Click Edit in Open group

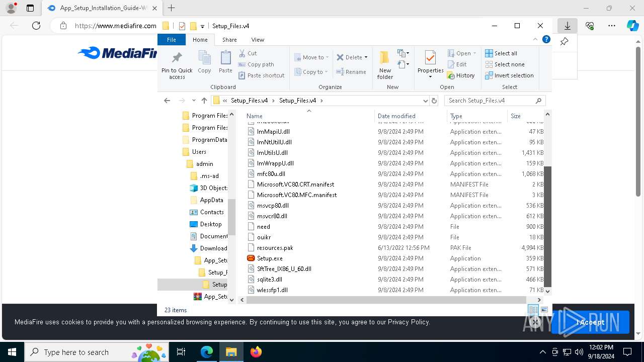457,64
